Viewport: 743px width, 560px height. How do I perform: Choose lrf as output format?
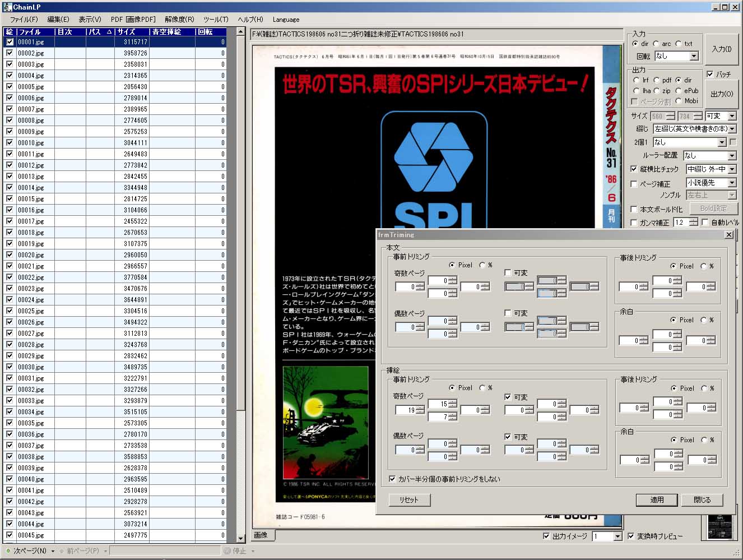[636, 80]
